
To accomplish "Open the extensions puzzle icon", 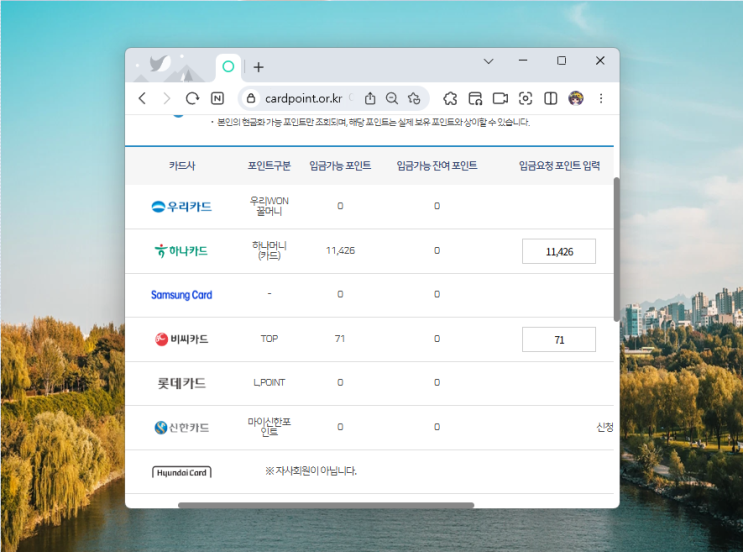I will point(450,98).
